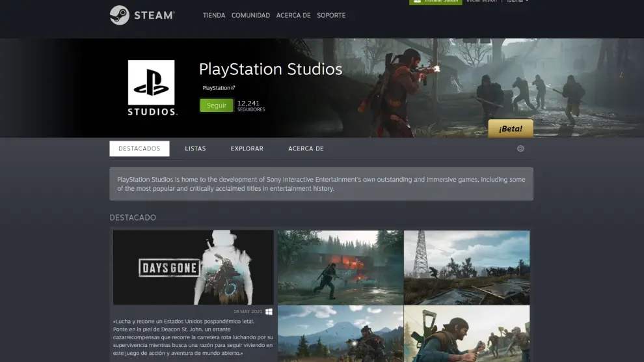Click the Steam logo in the header

click(142, 15)
